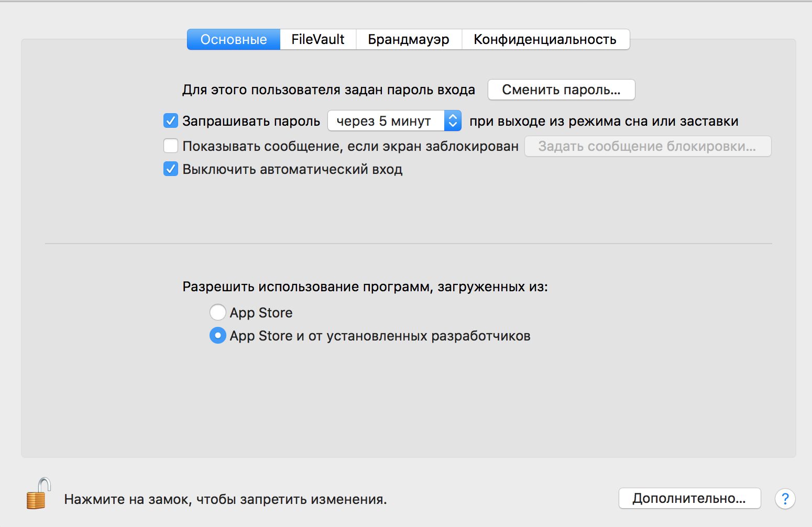Click the Для этого пользователя задан пароль text
The image size is (812, 527).
(x=328, y=90)
